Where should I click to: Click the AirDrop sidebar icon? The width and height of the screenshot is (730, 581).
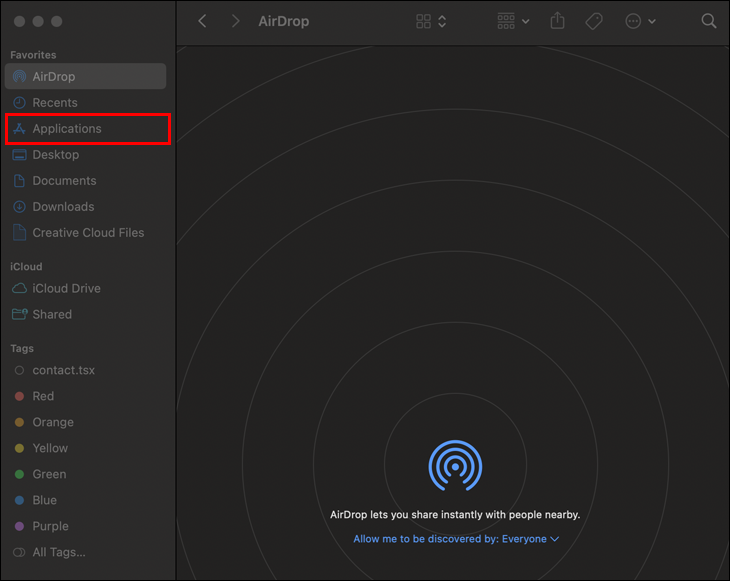coord(20,76)
